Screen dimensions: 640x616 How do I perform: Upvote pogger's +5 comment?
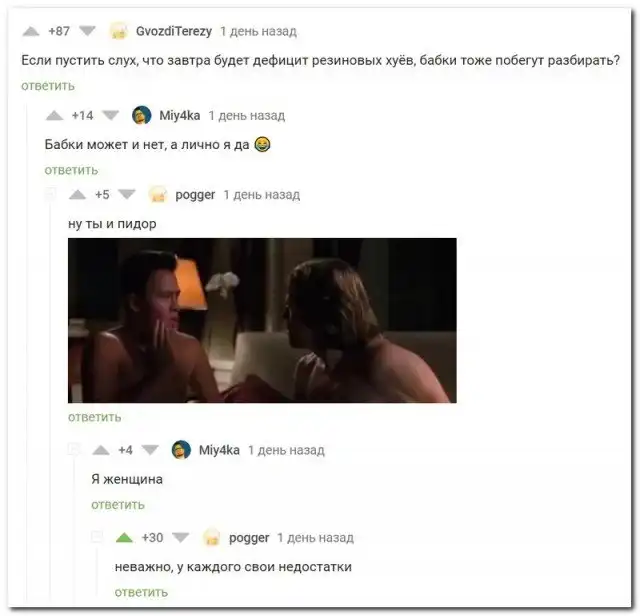[78, 195]
